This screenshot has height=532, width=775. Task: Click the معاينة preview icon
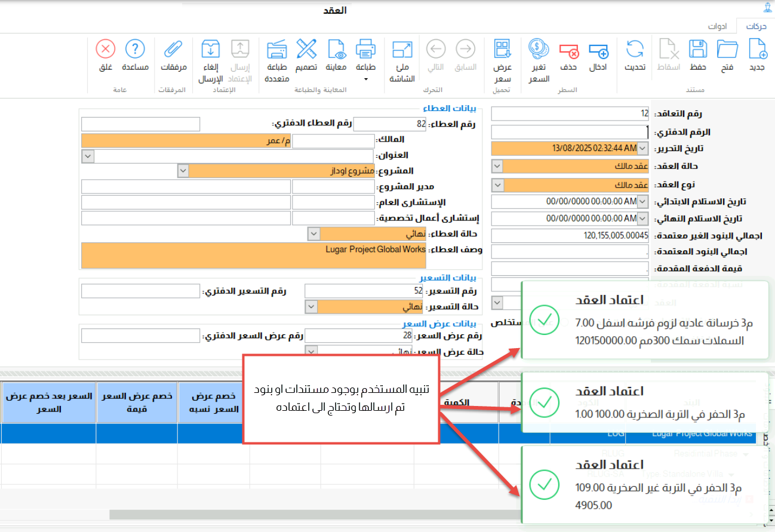[x=336, y=48]
